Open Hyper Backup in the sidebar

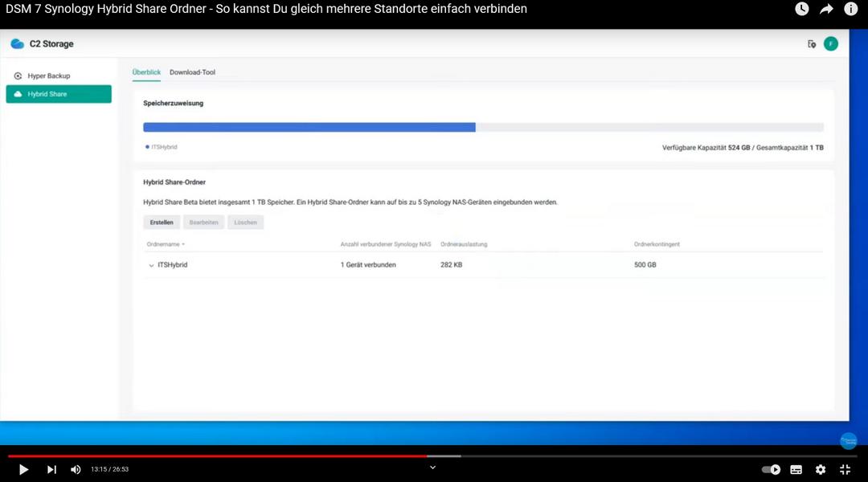pos(59,76)
